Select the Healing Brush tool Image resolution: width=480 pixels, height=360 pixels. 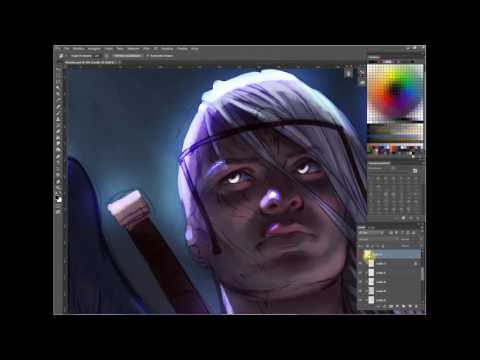pos(59,107)
